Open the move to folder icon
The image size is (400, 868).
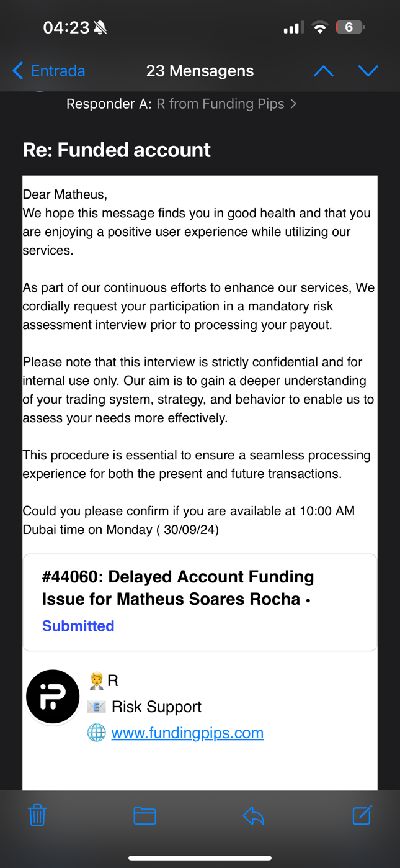144,815
